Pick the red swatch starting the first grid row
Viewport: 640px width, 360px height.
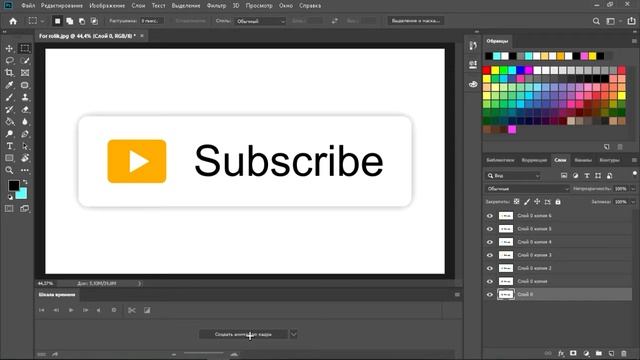(487, 70)
